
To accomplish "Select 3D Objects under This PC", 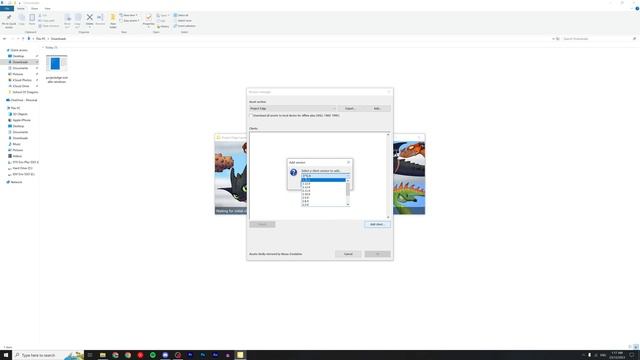I will coord(20,114).
